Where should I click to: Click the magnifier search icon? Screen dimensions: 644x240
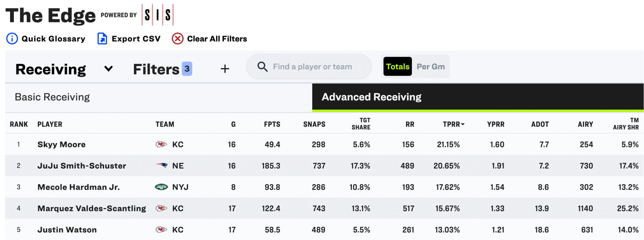pos(262,67)
